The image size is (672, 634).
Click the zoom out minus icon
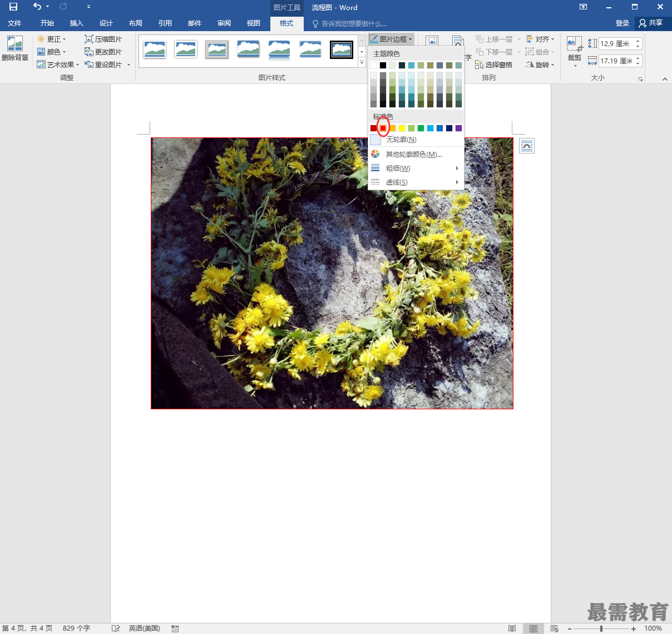point(570,628)
